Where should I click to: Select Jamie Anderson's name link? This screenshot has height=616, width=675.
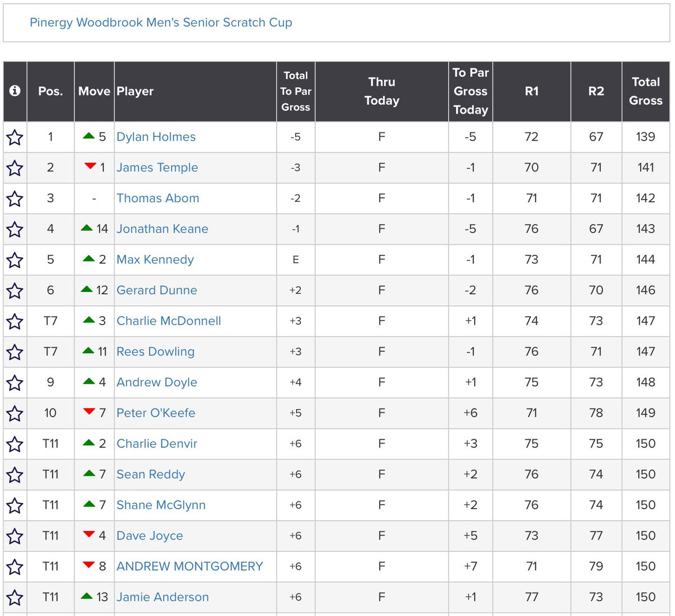pyautogui.click(x=162, y=597)
